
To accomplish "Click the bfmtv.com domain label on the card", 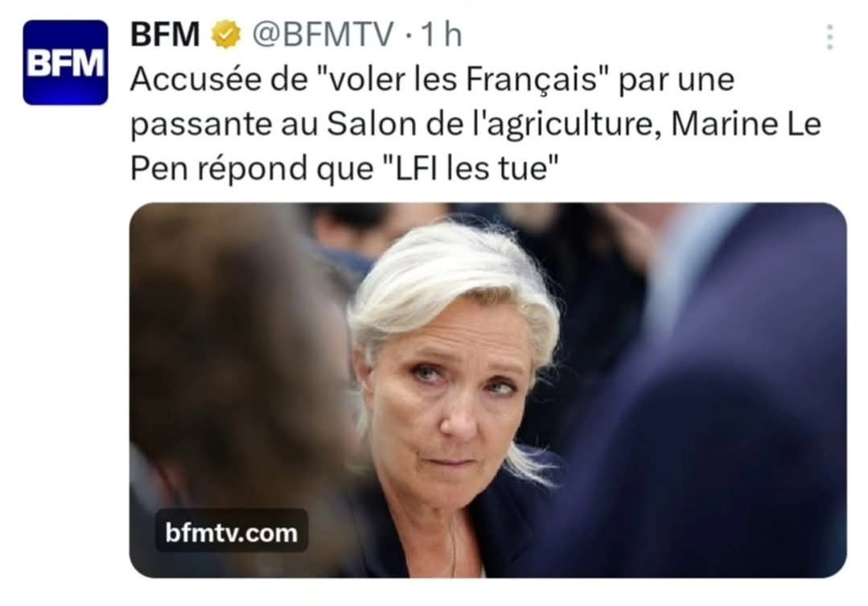I will 232,533.
